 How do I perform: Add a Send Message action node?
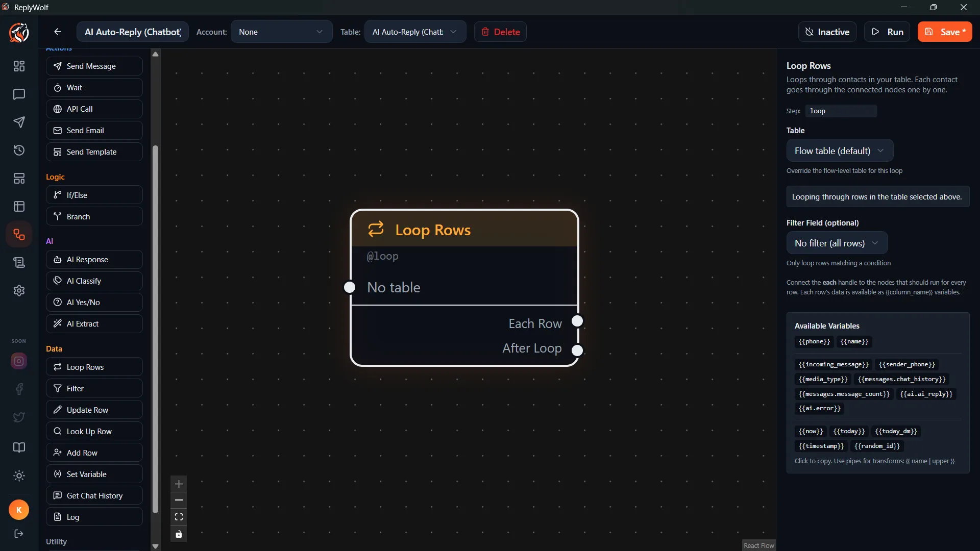click(x=94, y=66)
